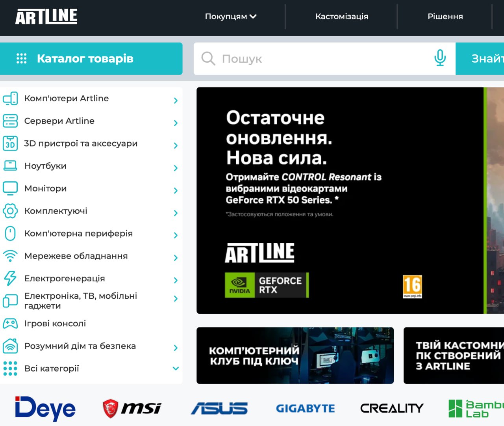Open the GeForce RTX promo banner
Image resolution: width=504 pixels, height=426 pixels.
350,200
